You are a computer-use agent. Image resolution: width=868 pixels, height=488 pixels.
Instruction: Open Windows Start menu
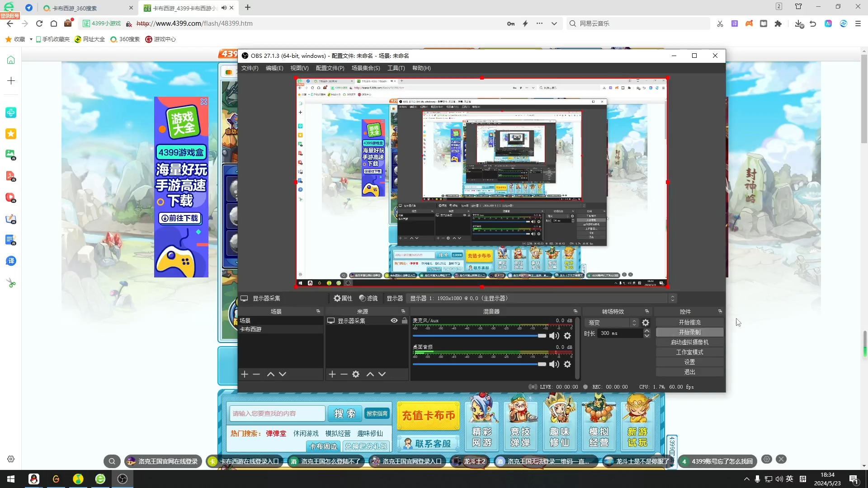[x=11, y=479]
